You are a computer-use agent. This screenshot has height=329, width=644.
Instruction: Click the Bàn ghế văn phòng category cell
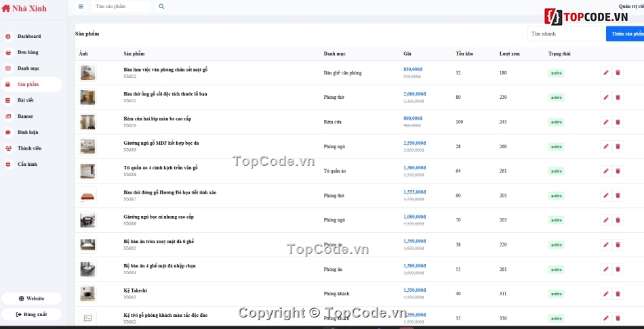tap(342, 73)
